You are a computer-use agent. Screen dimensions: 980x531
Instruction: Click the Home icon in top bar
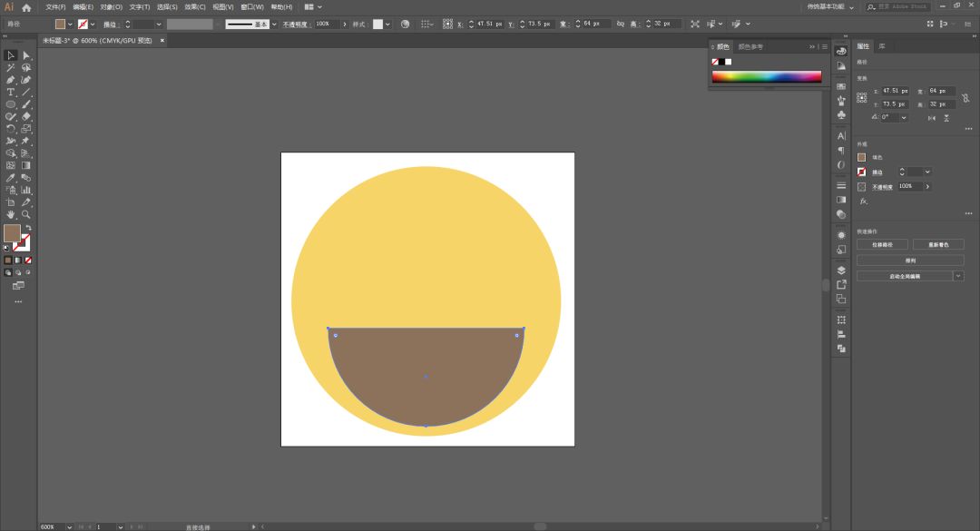(x=26, y=7)
